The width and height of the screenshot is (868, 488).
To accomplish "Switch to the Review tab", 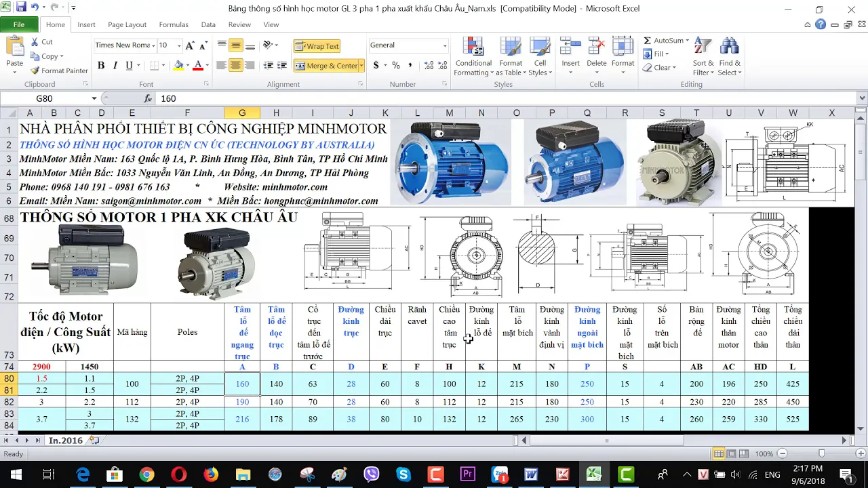I will [x=239, y=24].
